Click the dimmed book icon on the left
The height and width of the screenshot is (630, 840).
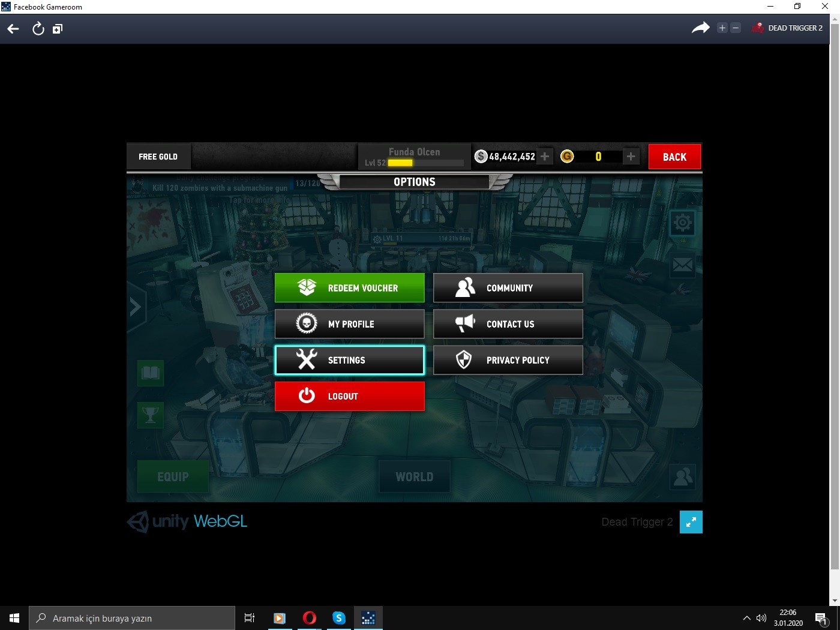(151, 373)
